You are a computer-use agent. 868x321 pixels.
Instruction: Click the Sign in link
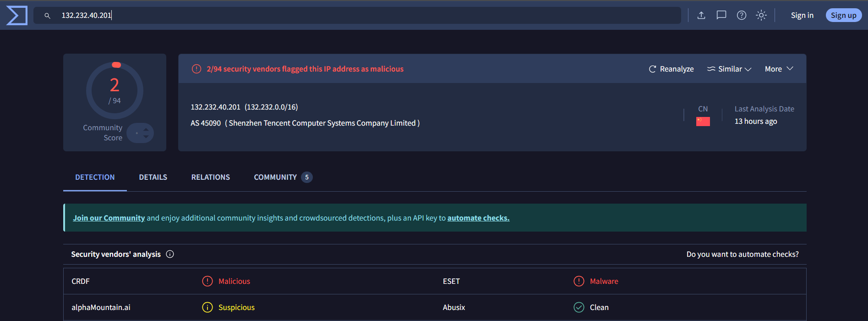pyautogui.click(x=802, y=15)
